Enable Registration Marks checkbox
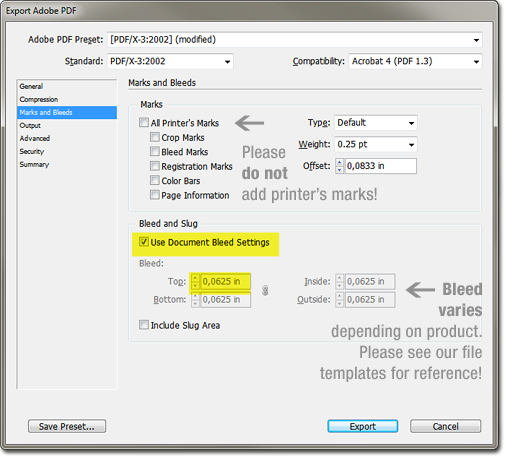Screen dimensions: 505x473 pos(155,166)
